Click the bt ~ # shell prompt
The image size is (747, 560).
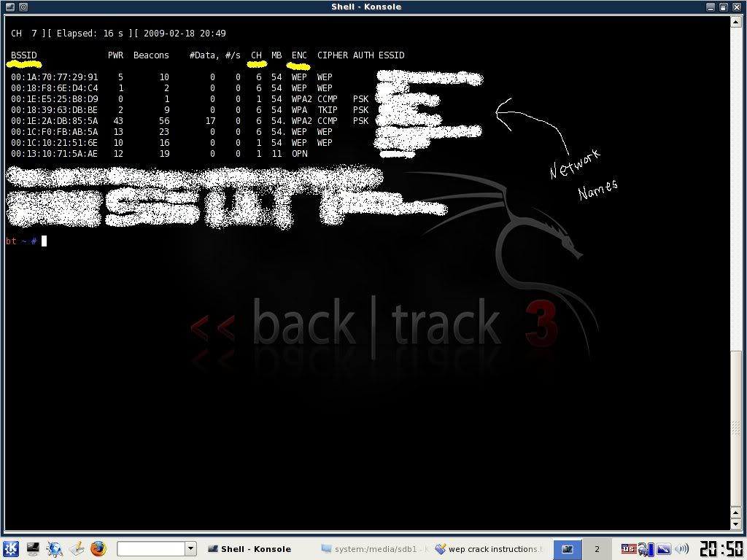point(21,241)
